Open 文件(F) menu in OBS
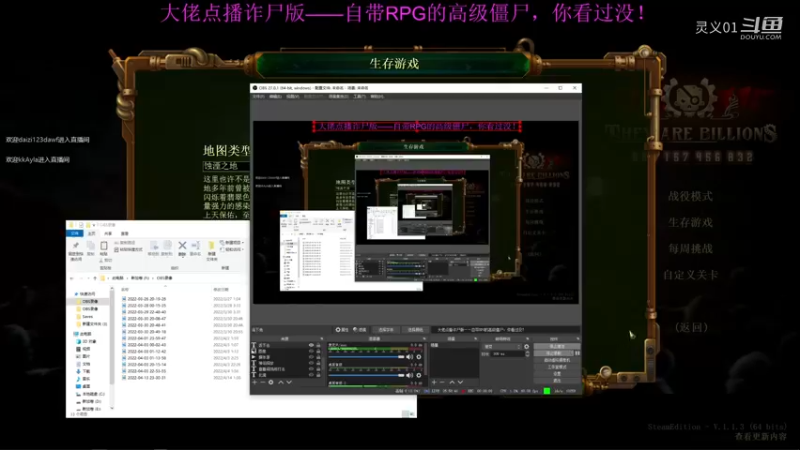 point(259,96)
